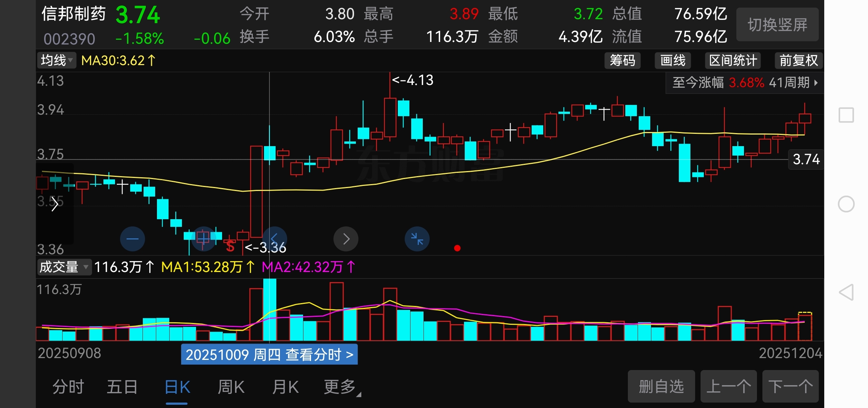Tap the Android home circle button
Screen dimensions: 868x408
846,204
